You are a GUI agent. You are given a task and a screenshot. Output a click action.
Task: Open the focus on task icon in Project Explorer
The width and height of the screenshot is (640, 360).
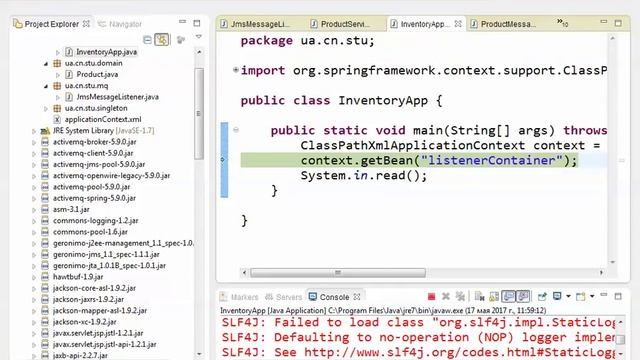(180, 40)
